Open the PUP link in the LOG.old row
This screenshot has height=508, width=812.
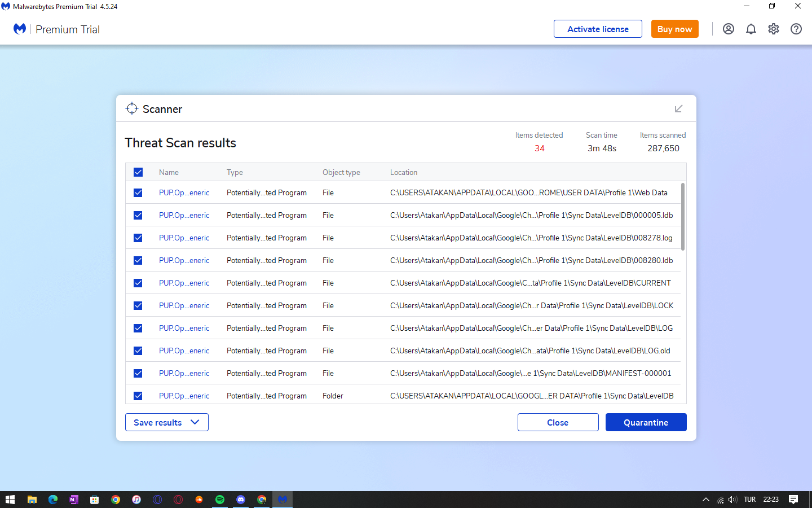click(184, 351)
